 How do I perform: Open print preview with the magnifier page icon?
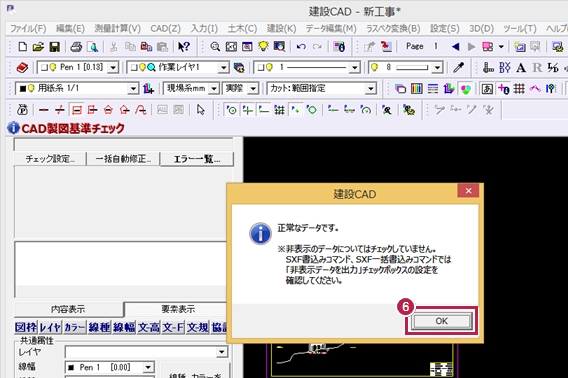[93, 47]
